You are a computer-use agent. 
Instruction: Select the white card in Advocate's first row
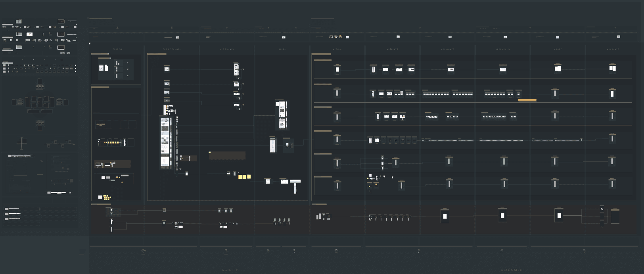pyautogui.click(x=613, y=68)
